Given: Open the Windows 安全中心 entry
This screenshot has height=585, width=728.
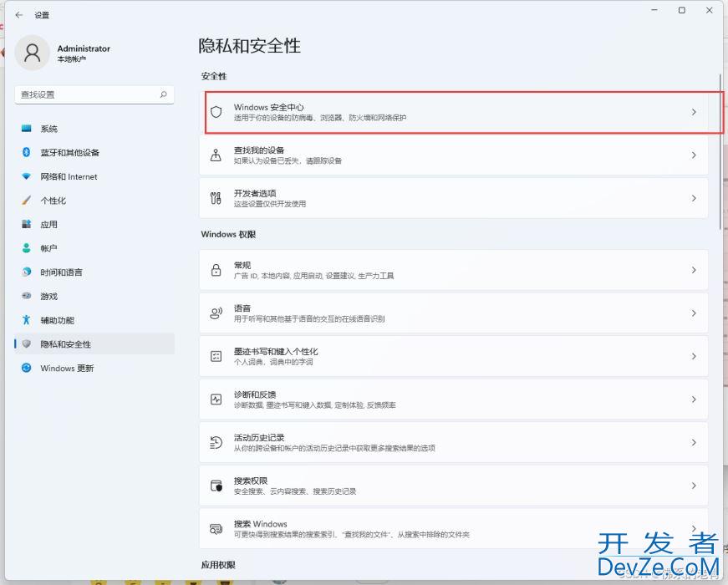Looking at the screenshot, I should tap(454, 112).
